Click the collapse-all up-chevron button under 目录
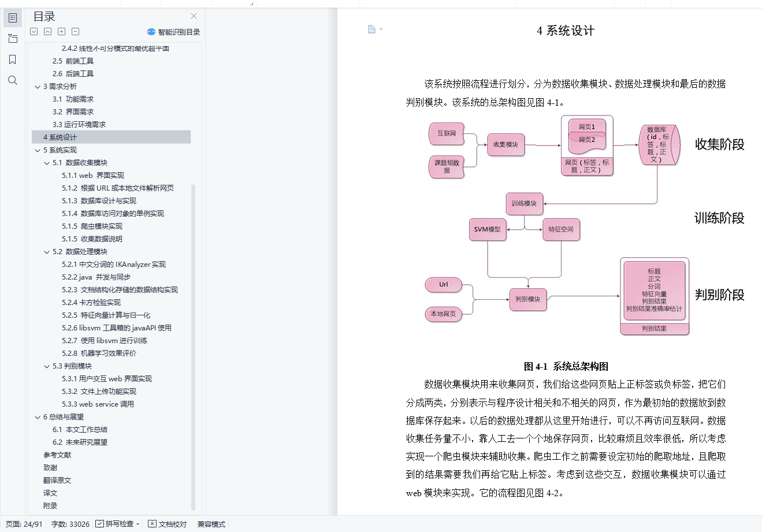 48,32
